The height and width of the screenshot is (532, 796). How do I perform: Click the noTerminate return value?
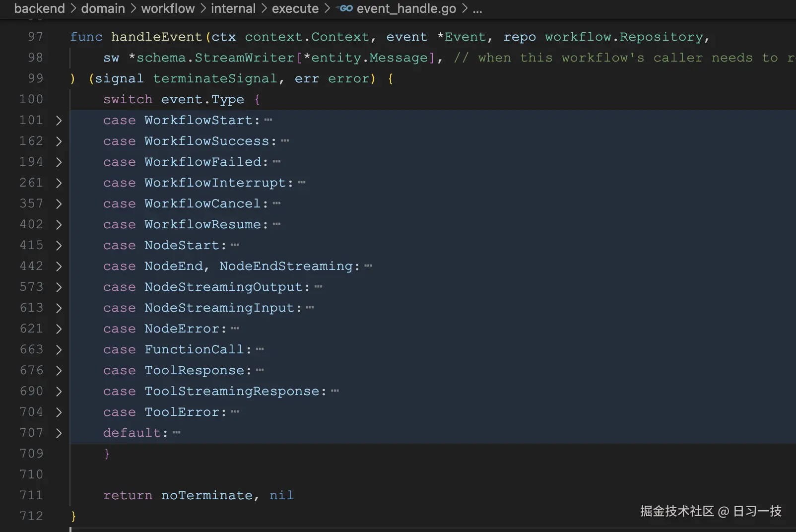pyautogui.click(x=206, y=495)
